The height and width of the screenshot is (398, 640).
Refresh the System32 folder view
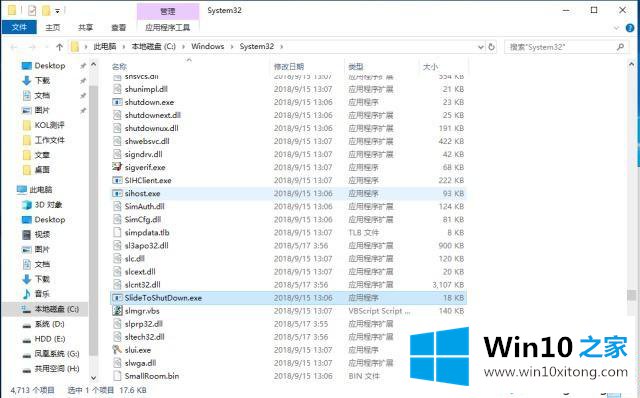(491, 47)
